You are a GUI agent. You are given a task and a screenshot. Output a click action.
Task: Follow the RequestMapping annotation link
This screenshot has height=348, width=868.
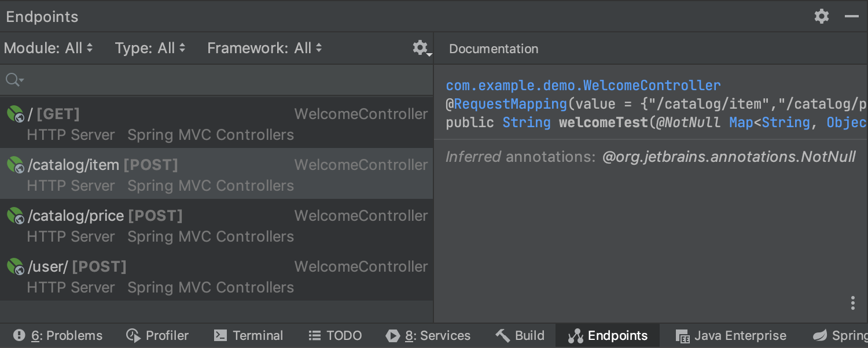510,104
